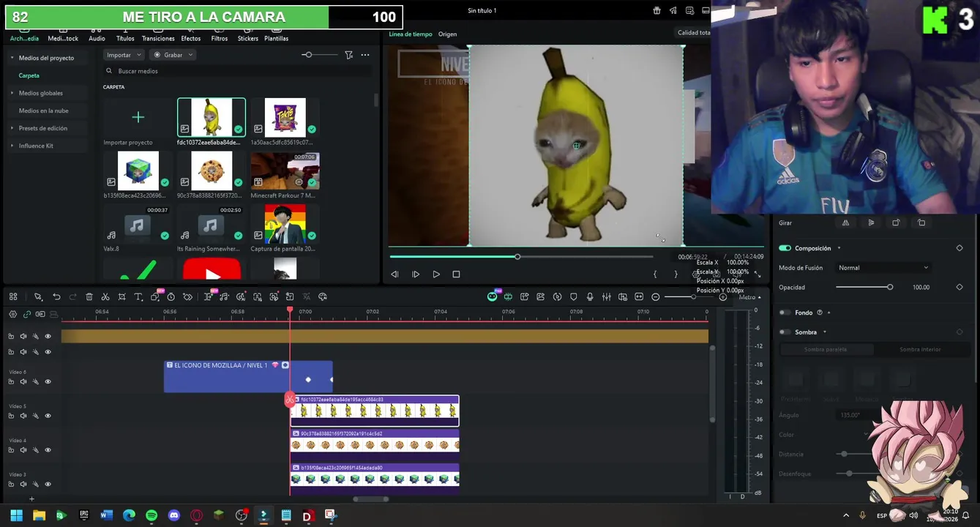Image resolution: width=980 pixels, height=527 pixels.
Task: Rotate clockwise using the Girar rotate icon
Action: click(x=896, y=223)
